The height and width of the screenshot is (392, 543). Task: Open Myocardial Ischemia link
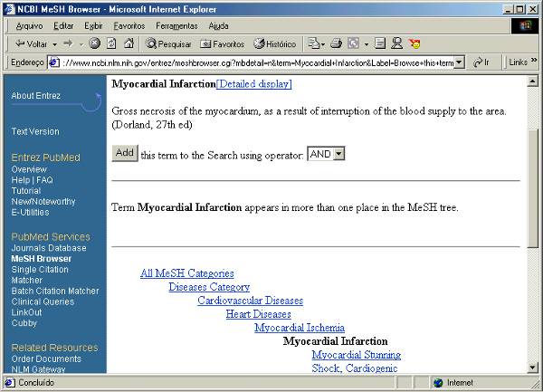300,327
